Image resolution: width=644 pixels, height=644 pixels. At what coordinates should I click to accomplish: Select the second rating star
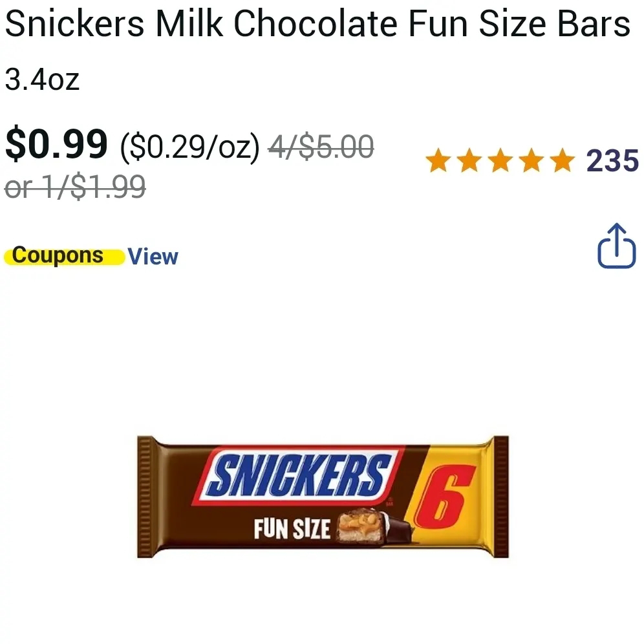coord(469,160)
